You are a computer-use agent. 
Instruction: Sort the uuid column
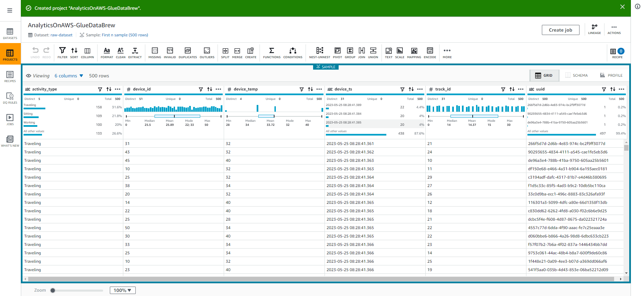(613, 89)
